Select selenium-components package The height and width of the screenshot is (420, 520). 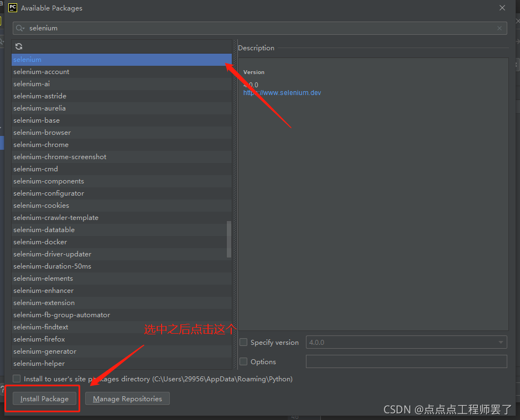point(121,181)
